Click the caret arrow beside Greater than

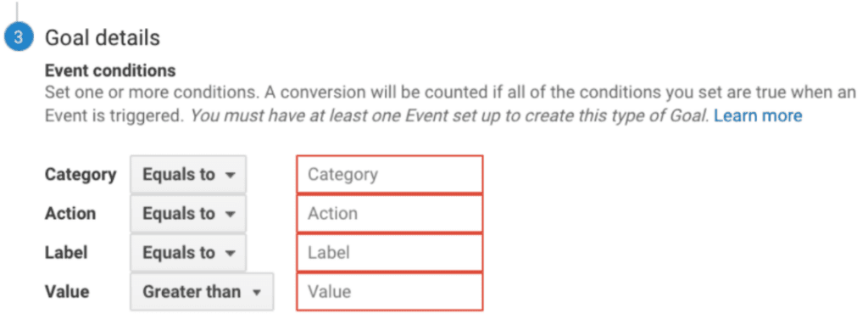256,292
